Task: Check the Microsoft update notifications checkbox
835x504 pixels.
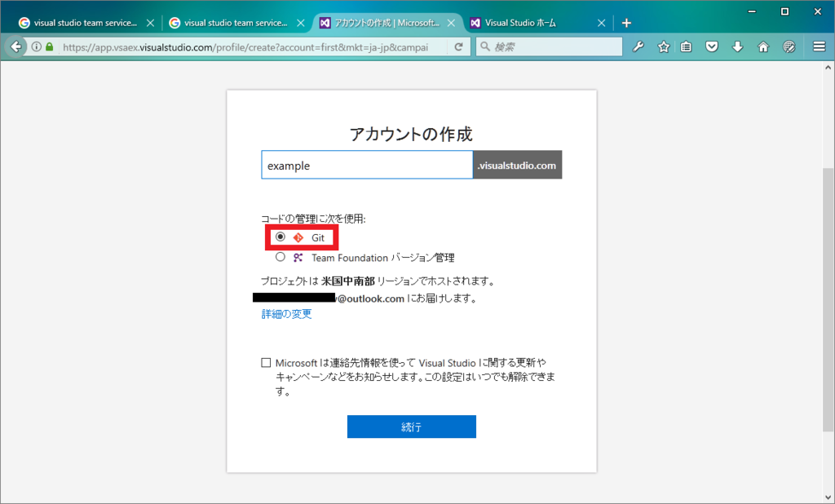Action: 265,360
